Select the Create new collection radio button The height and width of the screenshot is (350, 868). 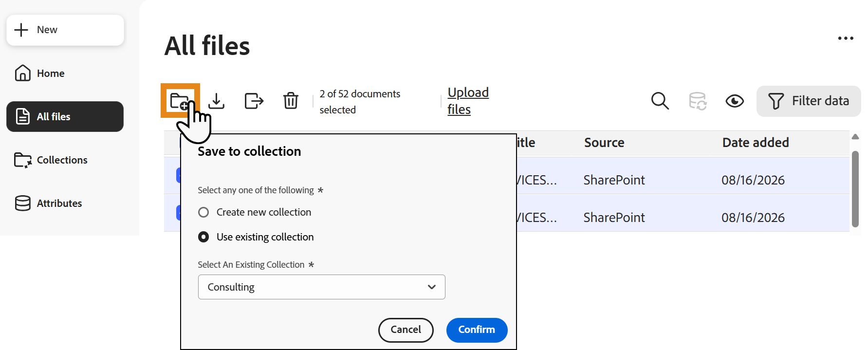(203, 212)
